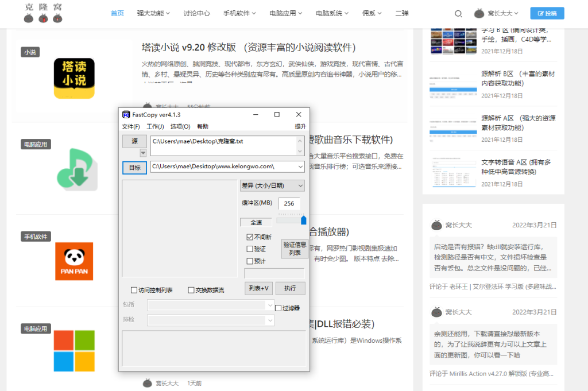This screenshot has height=391, width=588.
Task: Open the website search magnifier icon
Action: click(x=458, y=14)
